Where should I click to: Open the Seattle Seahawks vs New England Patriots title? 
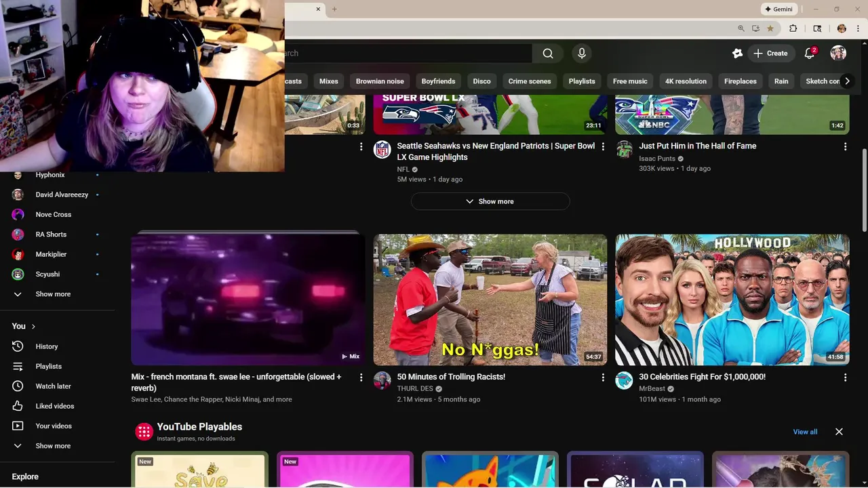pos(496,151)
